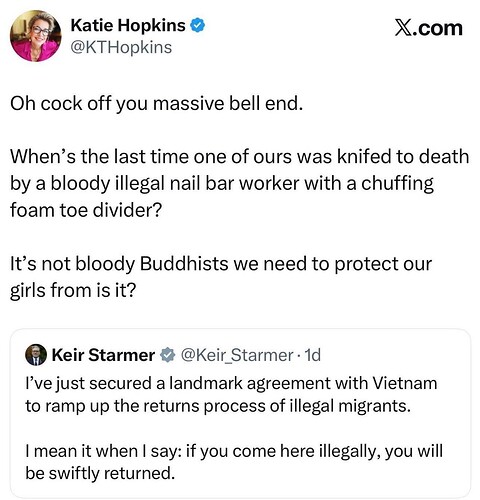Open the @Keir_Starmer handle
The height and width of the screenshot is (500, 480).
coord(237,355)
